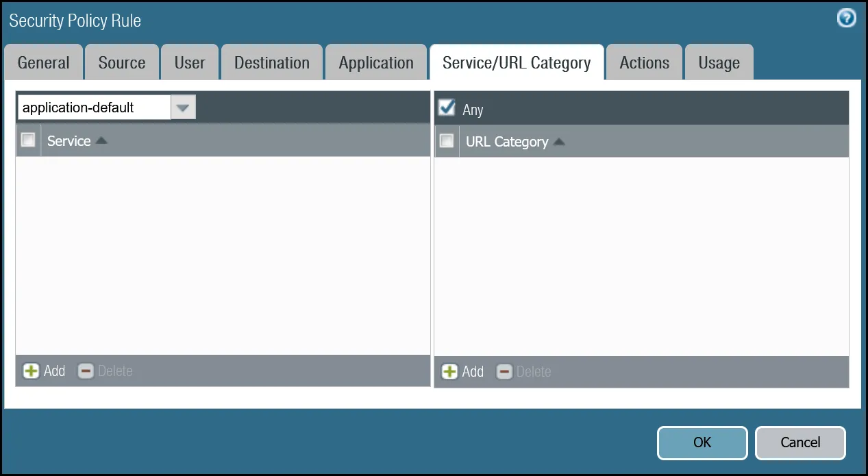Select the Application tab

[x=375, y=62]
